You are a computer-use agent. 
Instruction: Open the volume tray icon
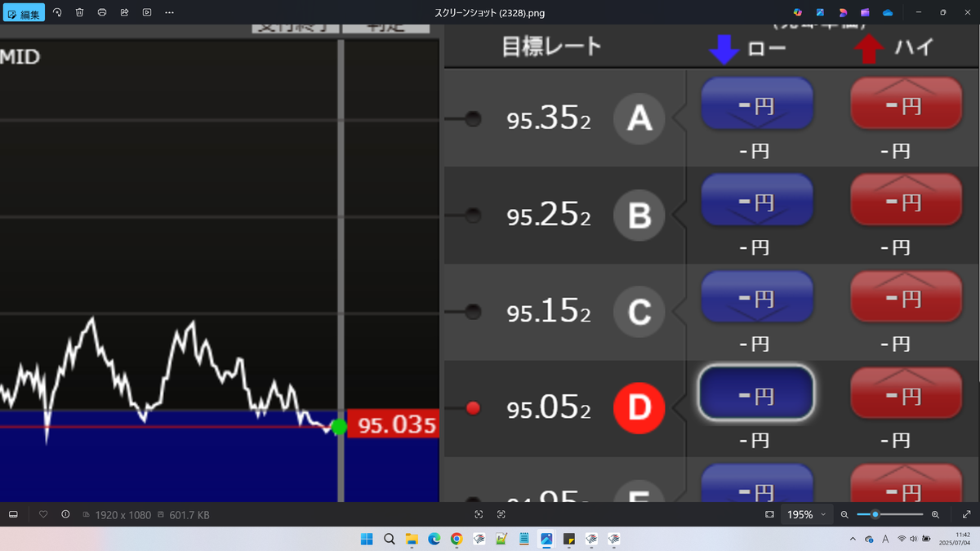[x=914, y=539]
